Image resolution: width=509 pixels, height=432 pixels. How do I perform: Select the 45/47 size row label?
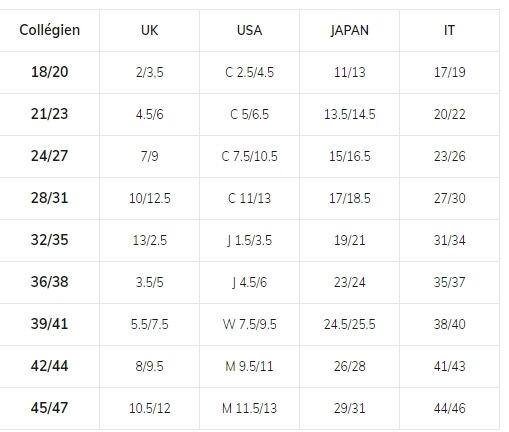pos(50,408)
